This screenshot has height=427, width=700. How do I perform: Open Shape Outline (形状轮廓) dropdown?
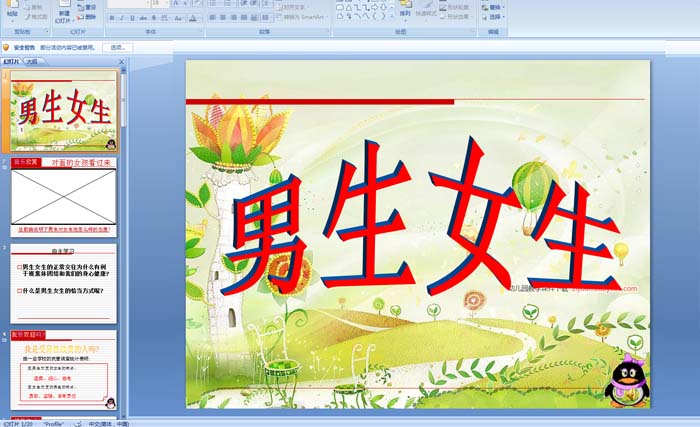454,7
